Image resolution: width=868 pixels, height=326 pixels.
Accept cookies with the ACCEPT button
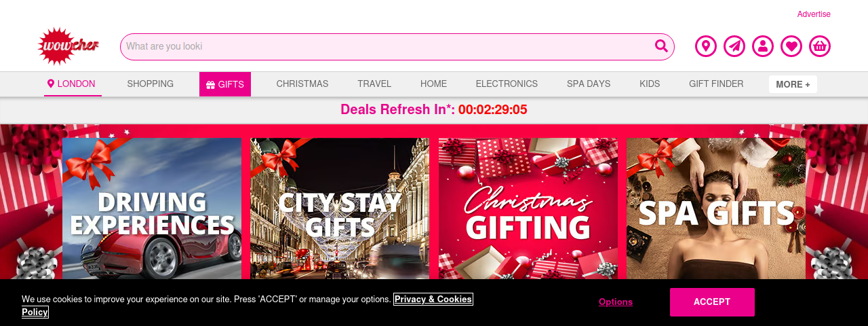pos(712,302)
